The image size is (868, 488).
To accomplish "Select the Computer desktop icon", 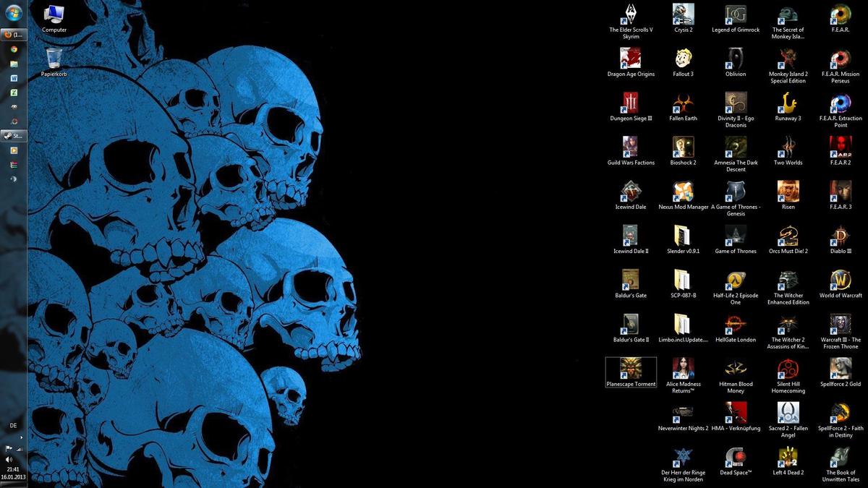I will tap(54, 18).
